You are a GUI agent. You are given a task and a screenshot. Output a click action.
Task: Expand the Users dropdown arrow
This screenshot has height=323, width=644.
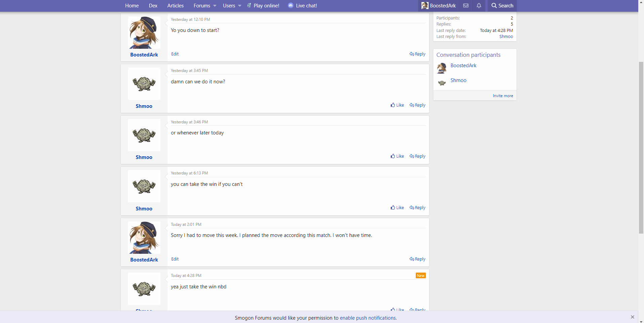(240, 6)
